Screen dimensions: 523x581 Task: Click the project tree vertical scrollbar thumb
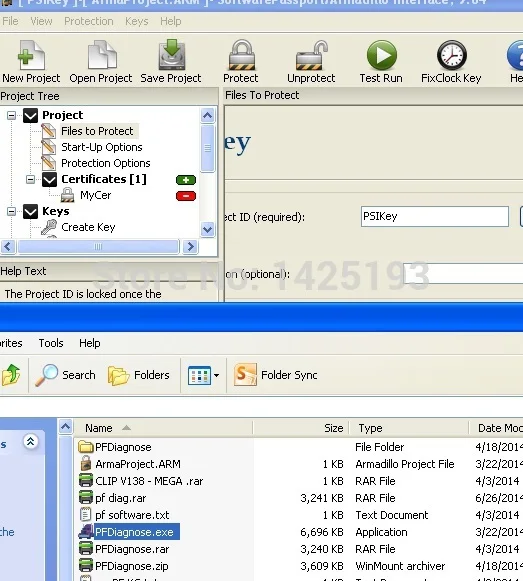tap(208, 148)
